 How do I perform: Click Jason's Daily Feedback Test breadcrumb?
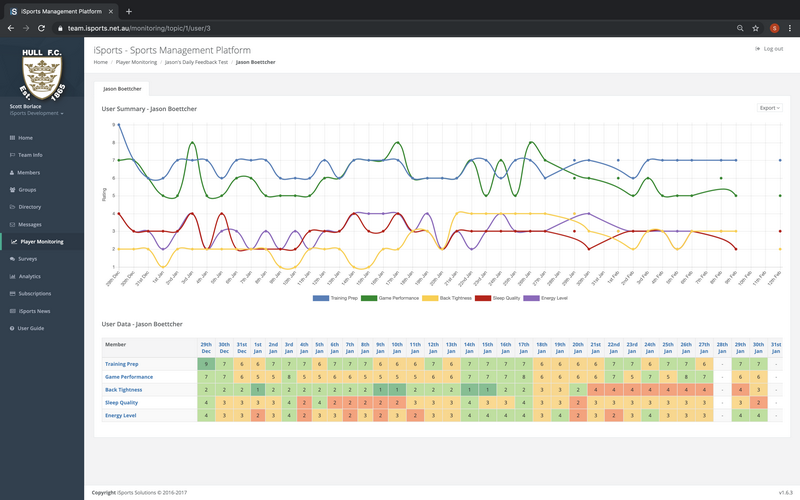(196, 62)
